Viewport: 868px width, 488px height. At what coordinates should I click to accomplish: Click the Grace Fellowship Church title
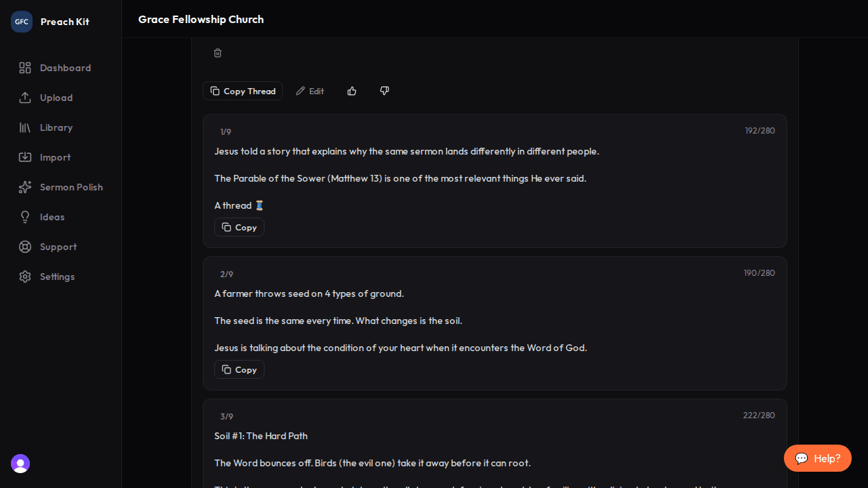pos(201,19)
